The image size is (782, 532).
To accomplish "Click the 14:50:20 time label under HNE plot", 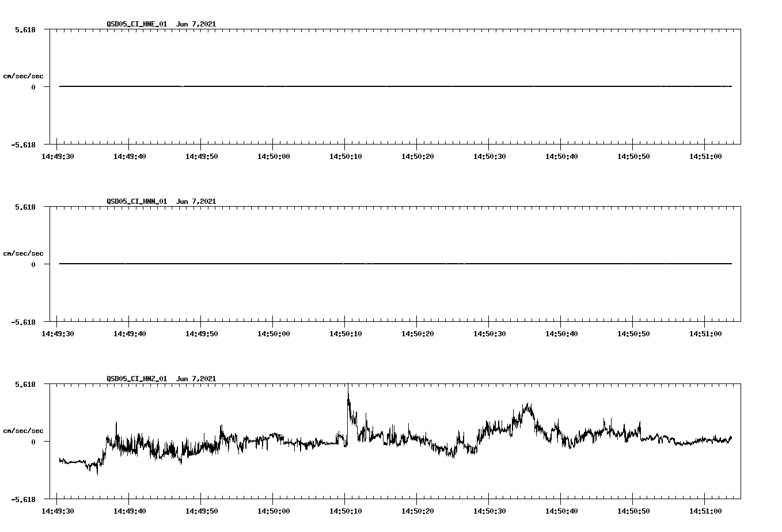I will (x=417, y=157).
